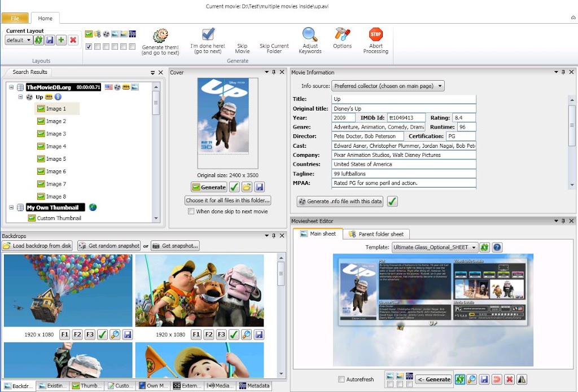Confirm nfo data with the green checkmark
The height and width of the screenshot is (392, 578).
393,201
